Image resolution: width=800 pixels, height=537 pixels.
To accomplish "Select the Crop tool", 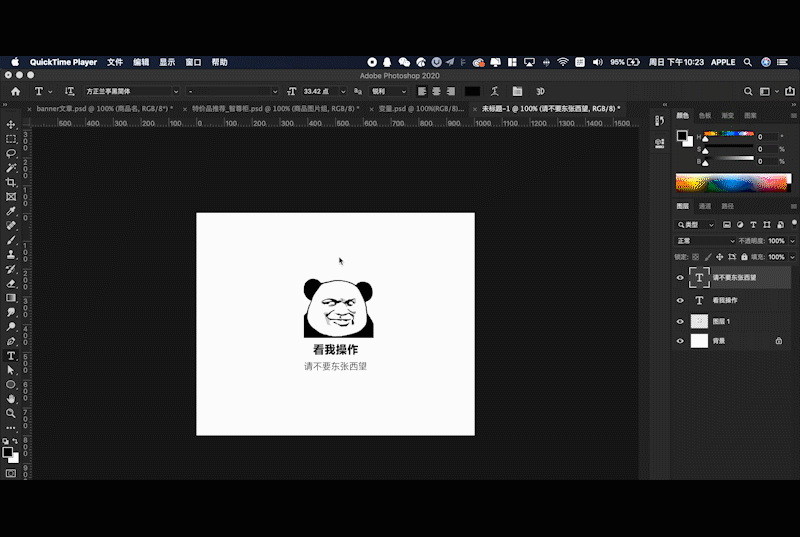I will point(11,182).
